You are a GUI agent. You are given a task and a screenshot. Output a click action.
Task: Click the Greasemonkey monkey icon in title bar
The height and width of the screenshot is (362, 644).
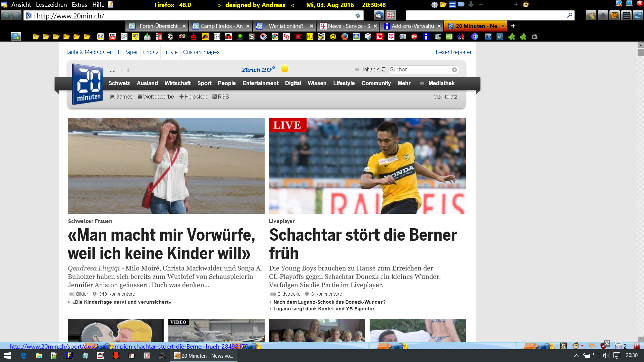pos(526,5)
